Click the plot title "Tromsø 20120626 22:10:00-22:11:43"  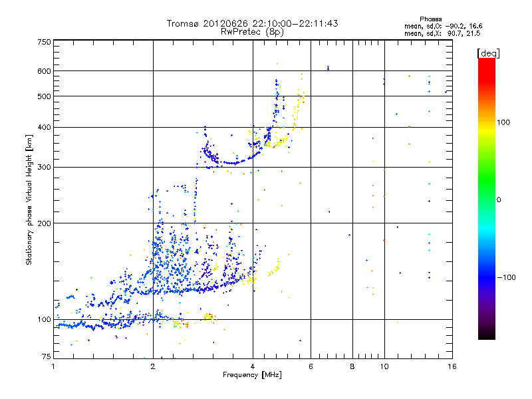pyautogui.click(x=252, y=23)
